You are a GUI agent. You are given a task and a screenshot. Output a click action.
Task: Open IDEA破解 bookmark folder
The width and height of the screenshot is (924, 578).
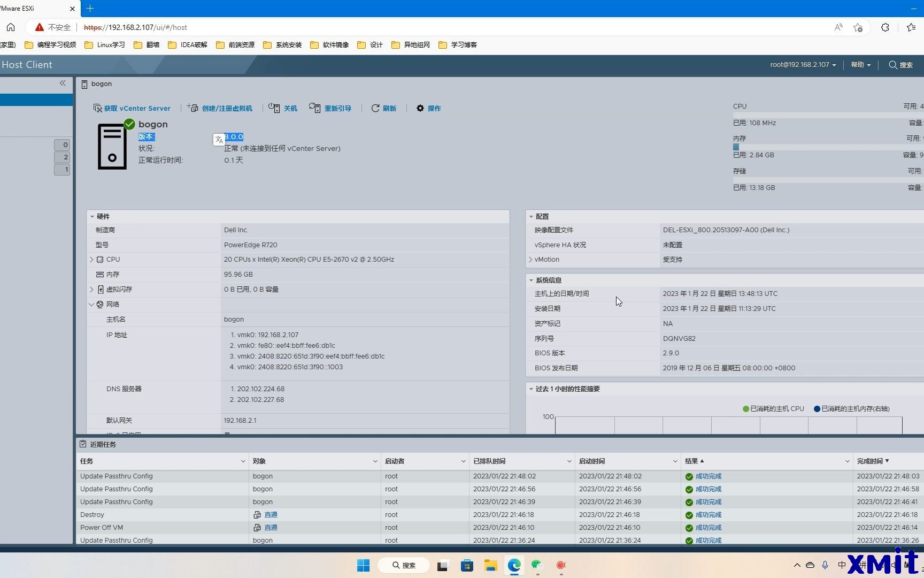tap(188, 45)
